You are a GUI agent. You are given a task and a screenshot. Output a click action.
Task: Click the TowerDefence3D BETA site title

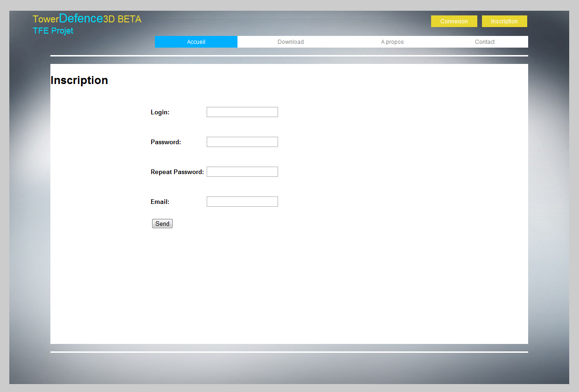tap(87, 19)
